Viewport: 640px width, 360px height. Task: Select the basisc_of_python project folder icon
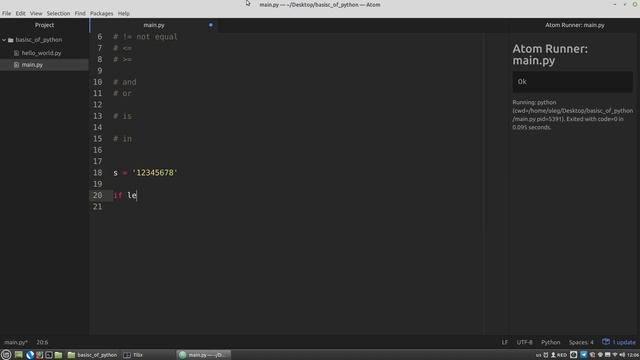11,40
